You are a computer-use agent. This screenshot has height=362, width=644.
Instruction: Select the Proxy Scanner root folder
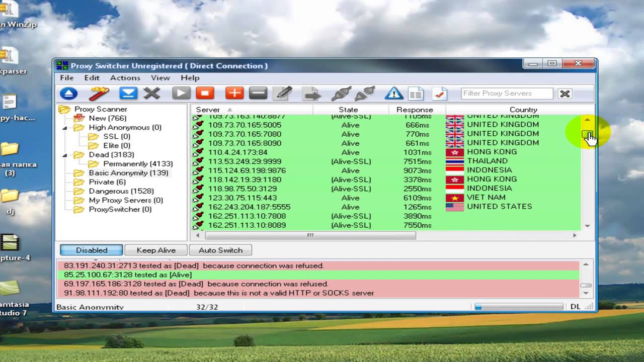point(101,109)
